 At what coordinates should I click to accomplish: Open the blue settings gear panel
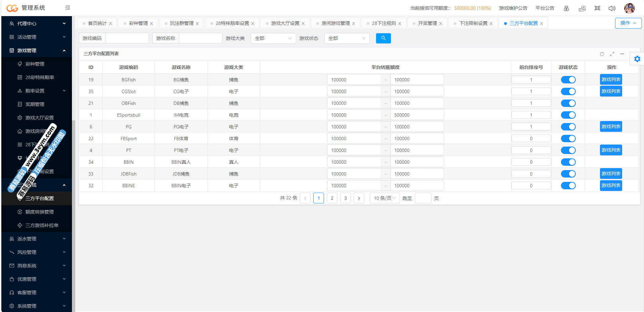click(637, 59)
